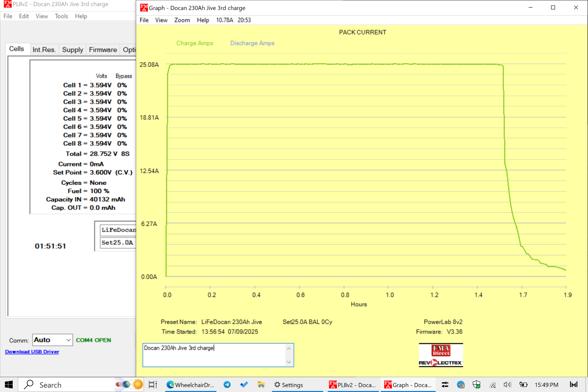Open the Windows Start menu
The image size is (588, 392).
9,385
